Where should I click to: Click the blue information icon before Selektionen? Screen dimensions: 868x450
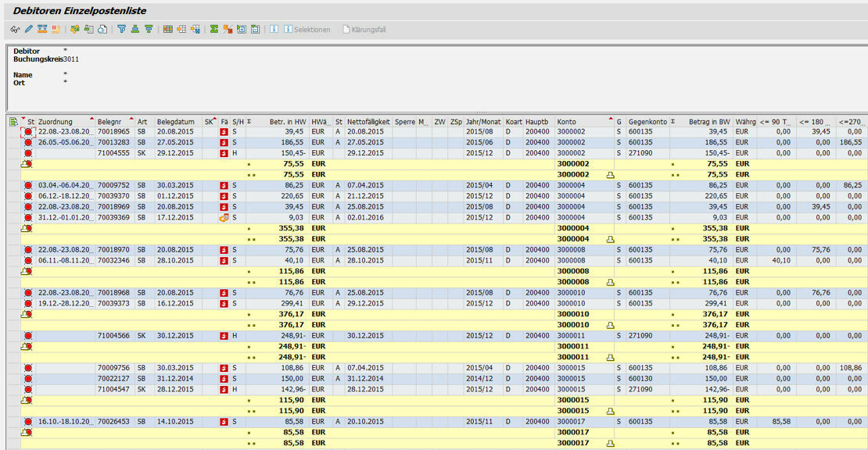coord(274,30)
